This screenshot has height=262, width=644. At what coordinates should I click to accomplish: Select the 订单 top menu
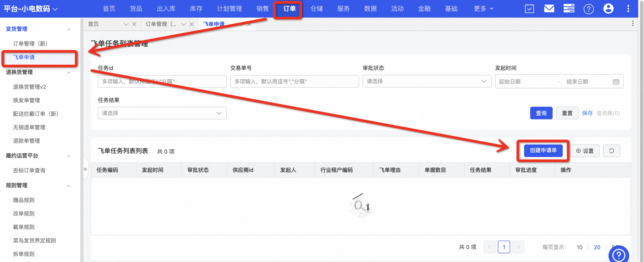[x=289, y=9]
